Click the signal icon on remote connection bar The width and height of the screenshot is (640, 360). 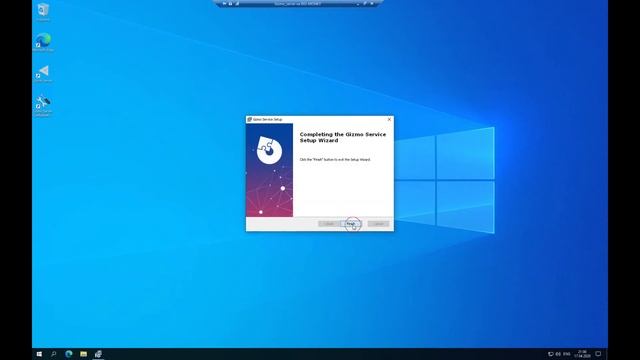click(x=237, y=4)
